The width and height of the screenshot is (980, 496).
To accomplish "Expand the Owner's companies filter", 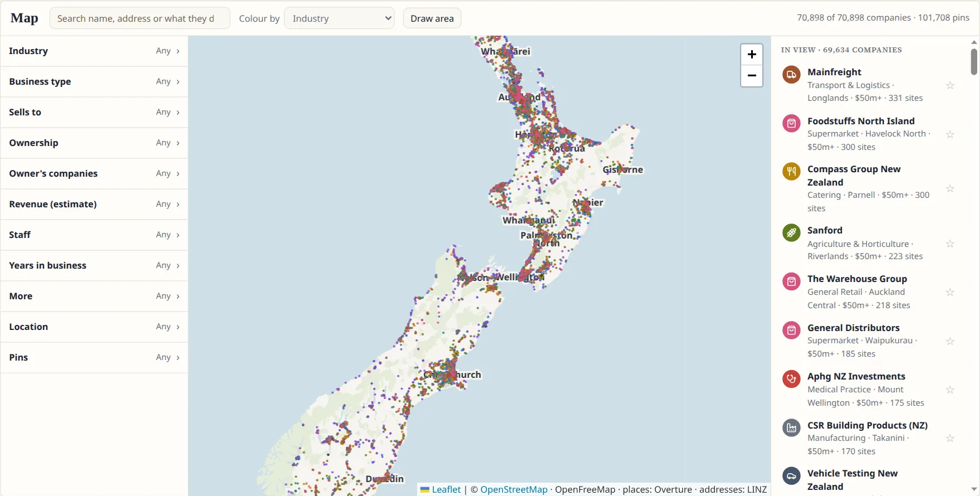I will (x=94, y=174).
